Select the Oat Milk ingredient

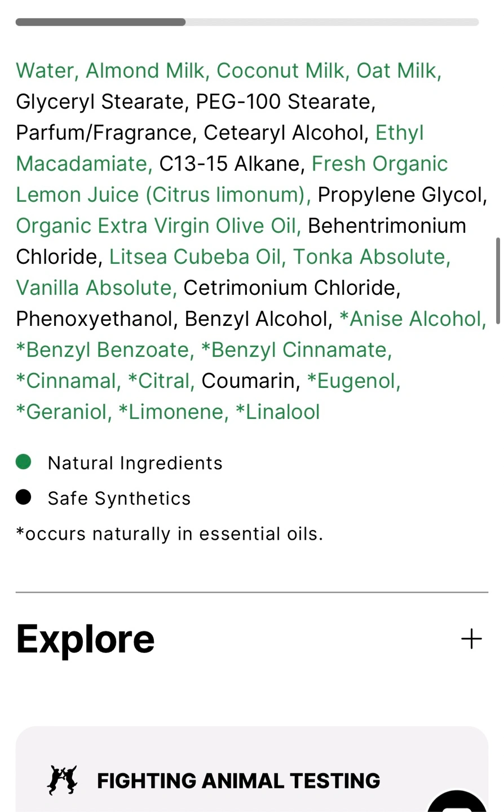pos(397,70)
